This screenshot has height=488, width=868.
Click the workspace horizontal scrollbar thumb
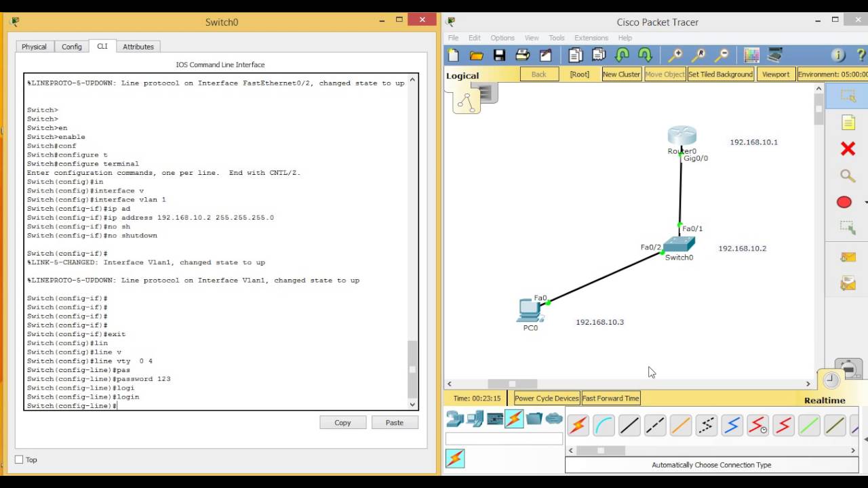[x=512, y=384]
